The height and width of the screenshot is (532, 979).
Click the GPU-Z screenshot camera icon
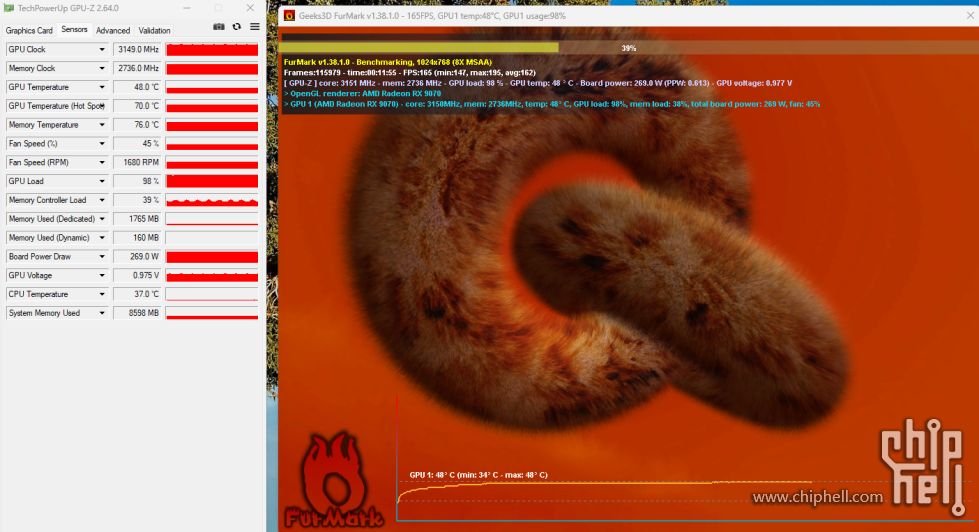point(219,27)
